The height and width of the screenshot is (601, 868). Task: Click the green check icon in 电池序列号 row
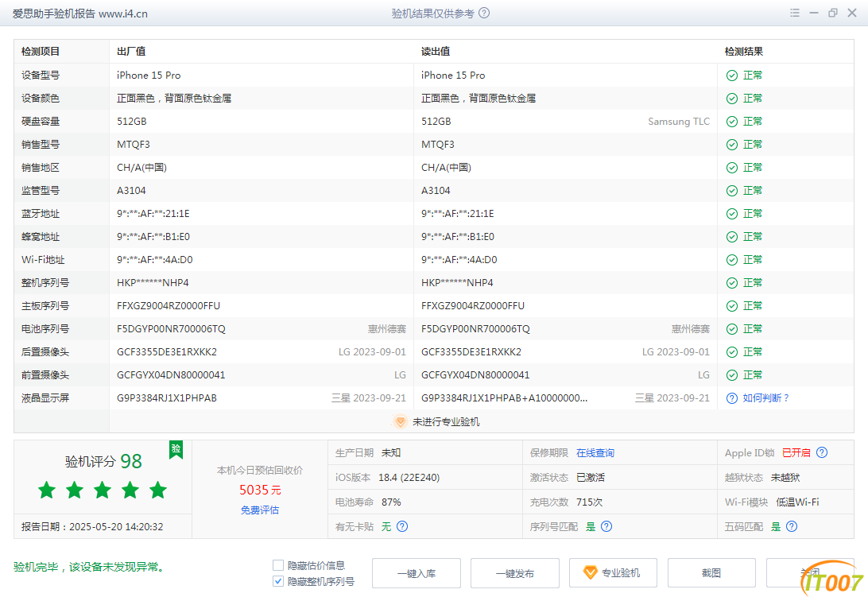click(732, 329)
